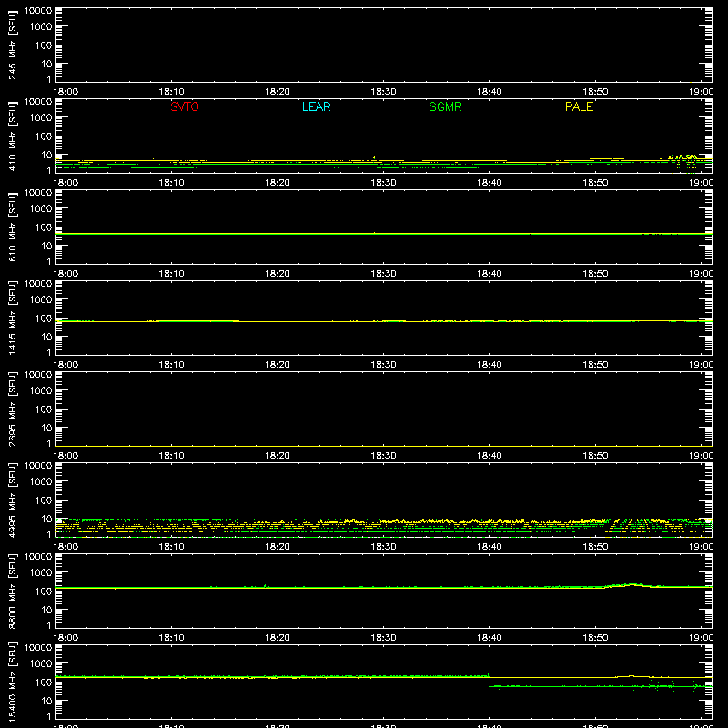Click the 18:50 label under 410 MHz panel

pyautogui.click(x=595, y=183)
